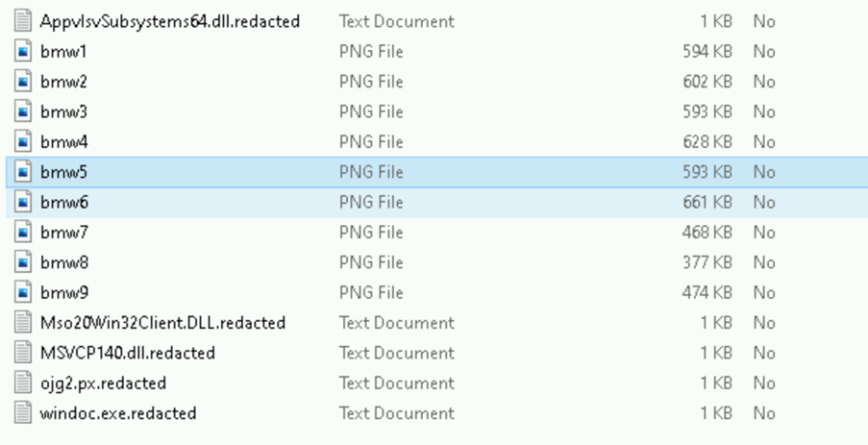Select the PNG File type of bmw9

pos(371,293)
